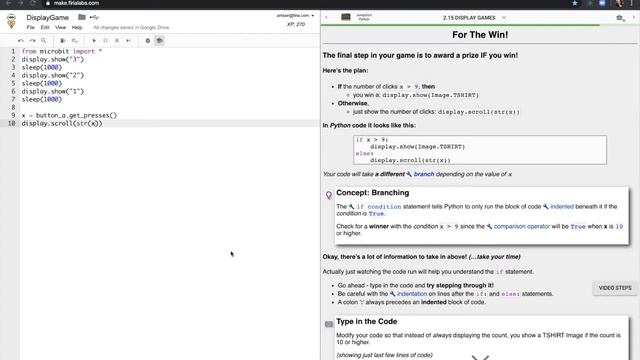
Task: Open the Help menu
Action: [x=77, y=27]
